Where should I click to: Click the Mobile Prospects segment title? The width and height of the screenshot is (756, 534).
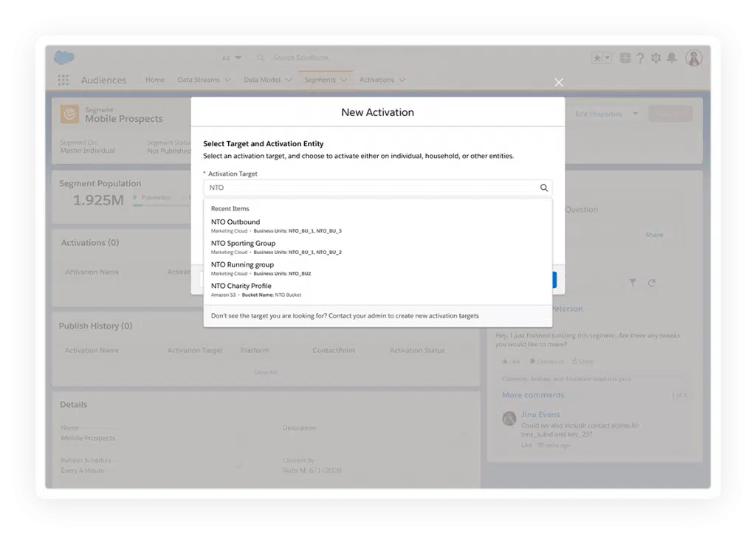point(124,119)
